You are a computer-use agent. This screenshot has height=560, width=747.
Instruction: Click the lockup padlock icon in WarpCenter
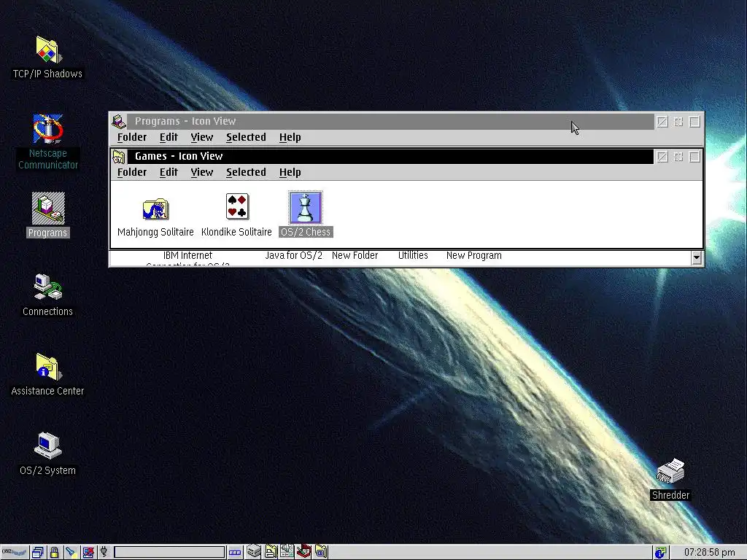tap(54, 553)
